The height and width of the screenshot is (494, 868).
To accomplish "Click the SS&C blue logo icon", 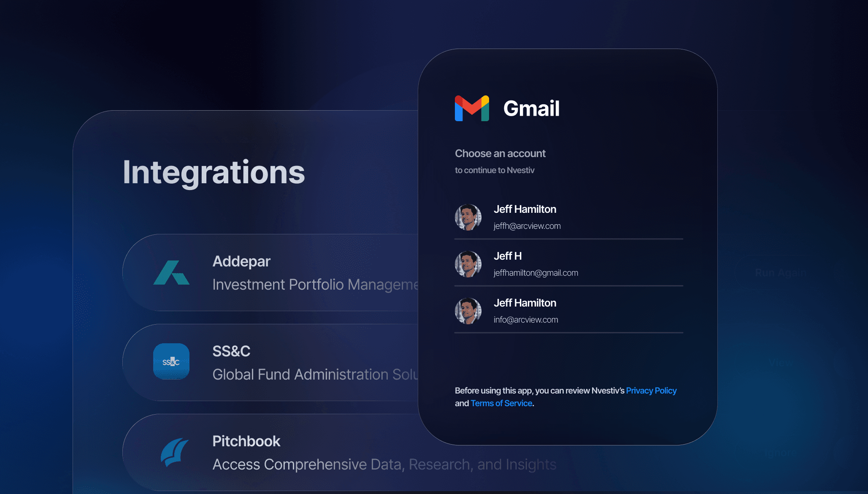I will pyautogui.click(x=171, y=361).
